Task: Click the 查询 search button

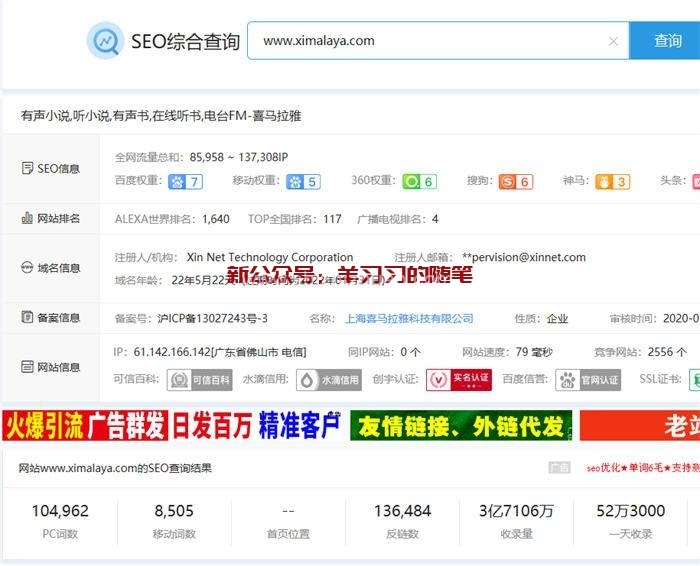Action: 667,41
